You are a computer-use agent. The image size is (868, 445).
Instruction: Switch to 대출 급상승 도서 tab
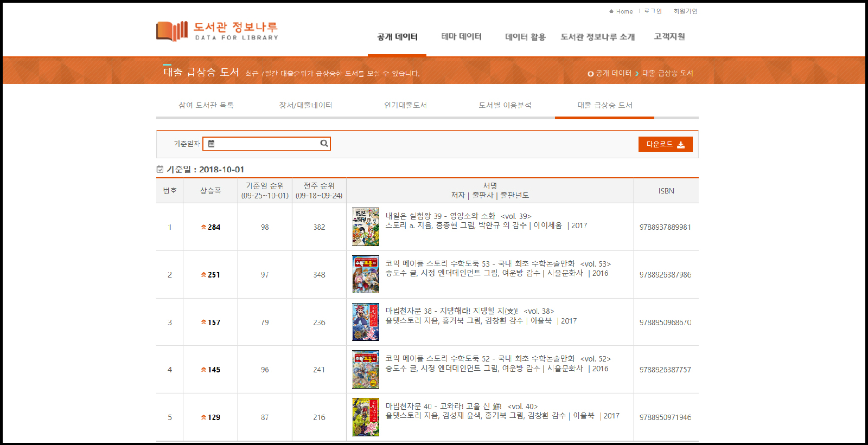point(605,105)
